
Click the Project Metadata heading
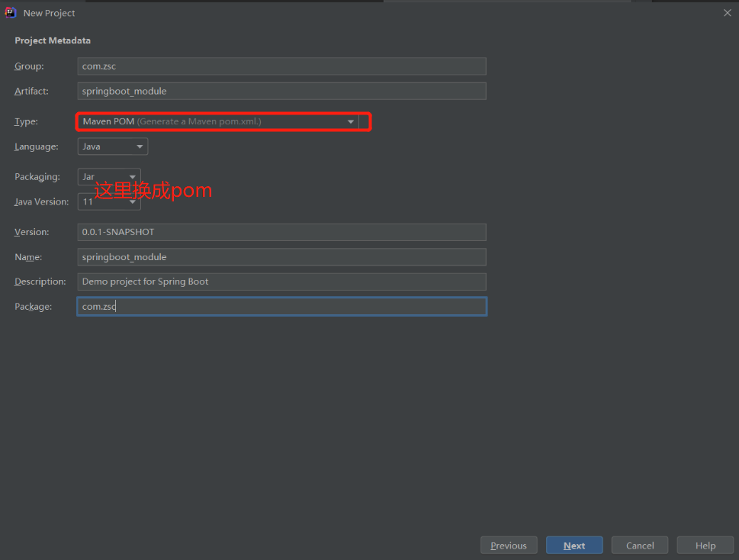(53, 40)
